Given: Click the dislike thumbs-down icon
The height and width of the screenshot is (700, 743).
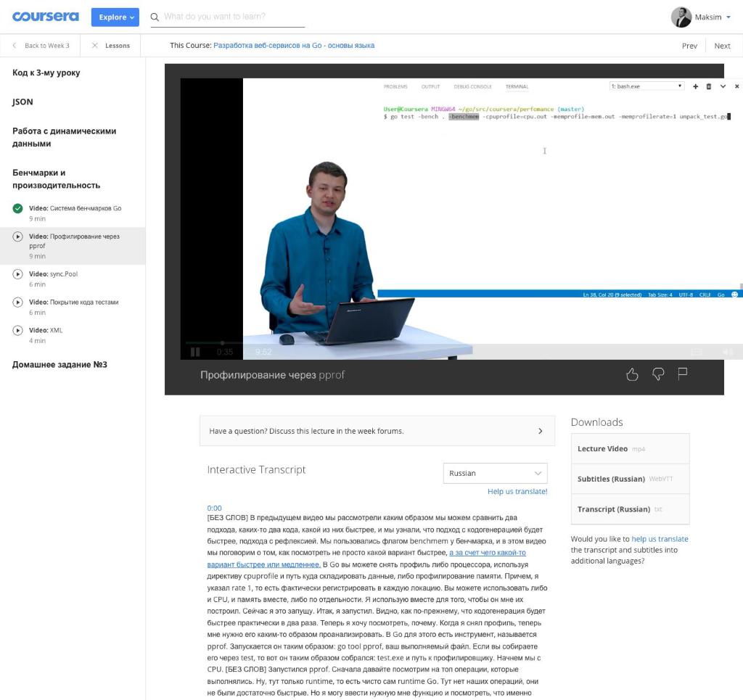Looking at the screenshot, I should (657, 374).
